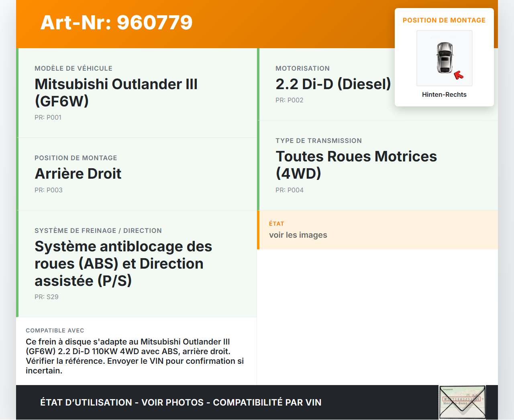Image resolution: width=514 pixels, height=420 pixels.
Task: Click 'voir les images' in État box
Action: click(298, 235)
